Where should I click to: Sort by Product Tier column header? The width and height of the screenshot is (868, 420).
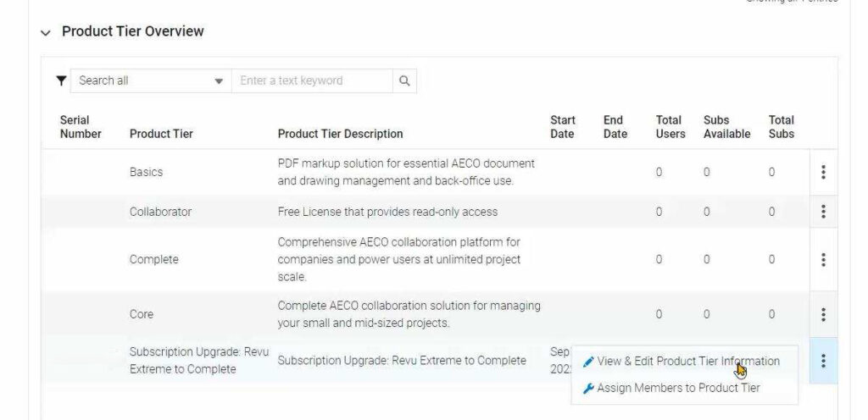pos(161,134)
